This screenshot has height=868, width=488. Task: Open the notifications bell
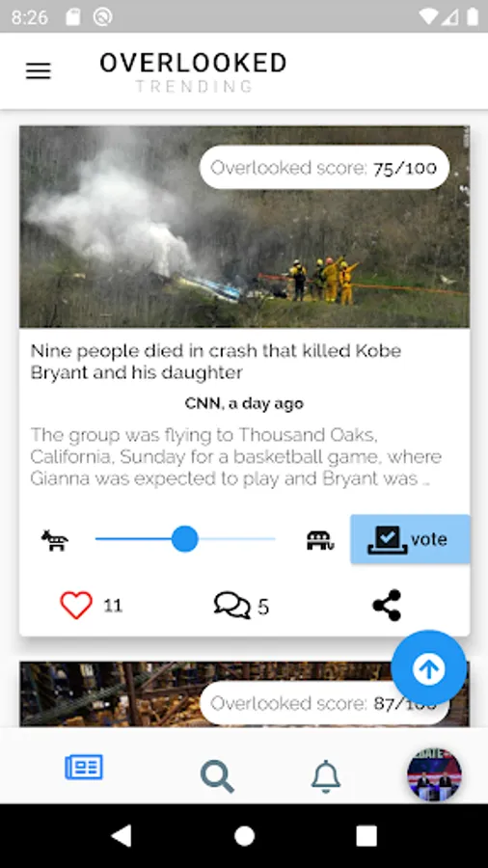tap(326, 776)
